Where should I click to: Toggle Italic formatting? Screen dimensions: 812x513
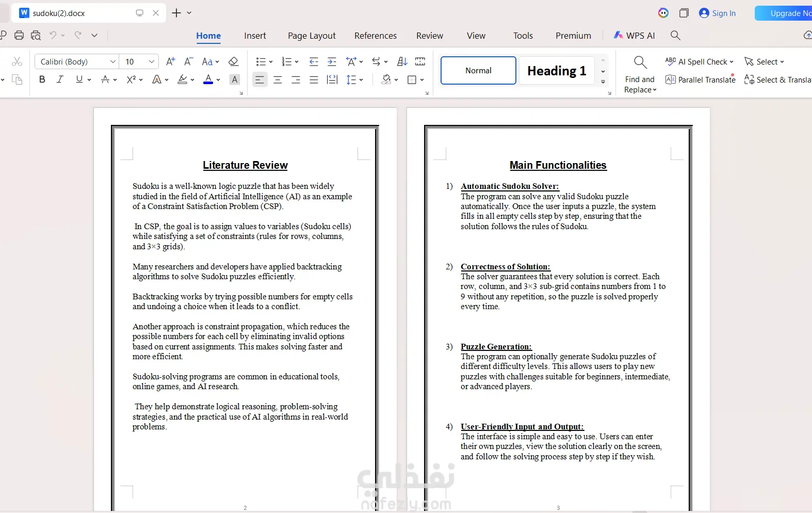pos(60,79)
